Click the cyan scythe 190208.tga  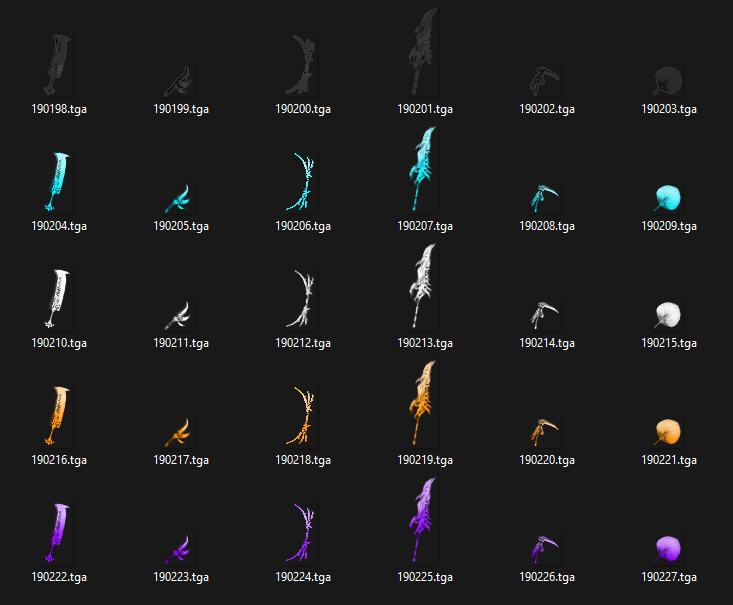coord(545,197)
